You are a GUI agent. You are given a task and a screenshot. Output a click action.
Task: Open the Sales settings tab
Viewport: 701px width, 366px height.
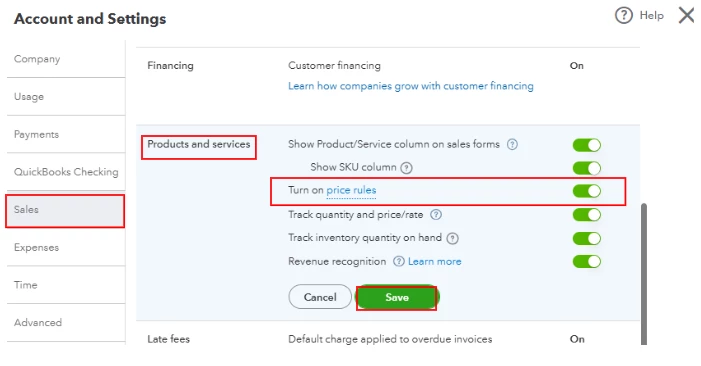65,210
